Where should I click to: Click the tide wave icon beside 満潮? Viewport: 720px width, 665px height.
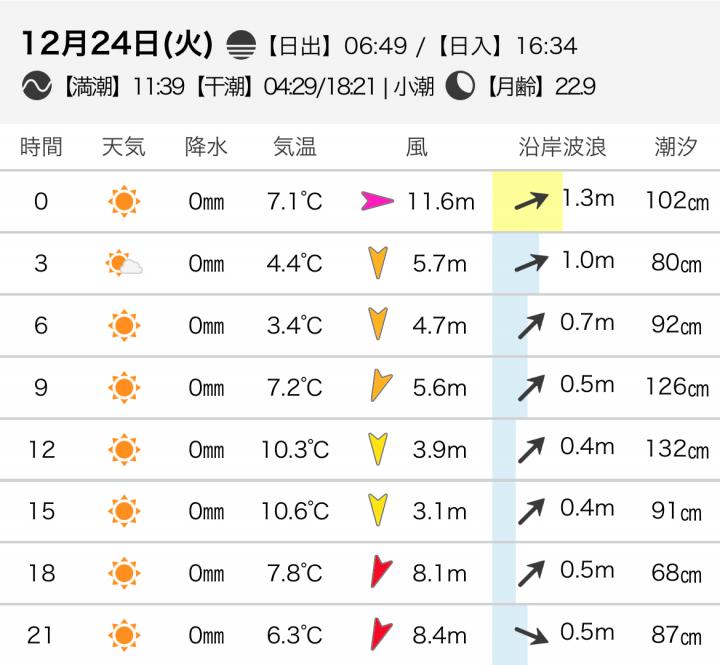38,86
